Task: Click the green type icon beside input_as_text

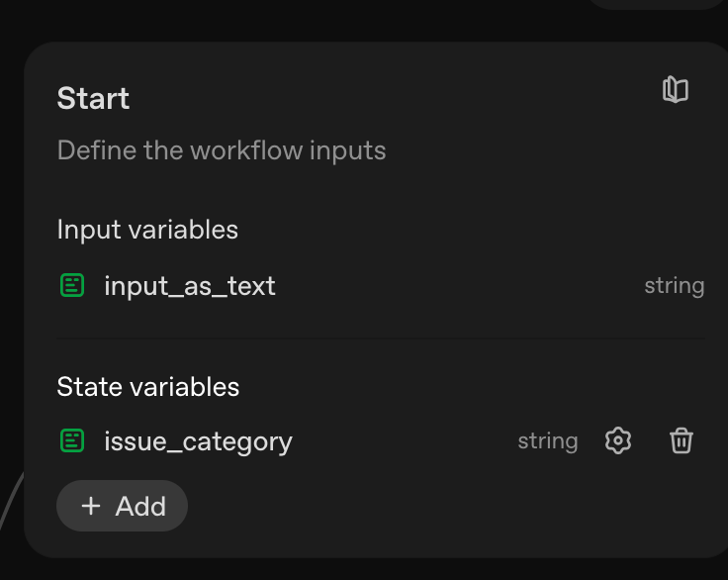Action: (x=72, y=286)
